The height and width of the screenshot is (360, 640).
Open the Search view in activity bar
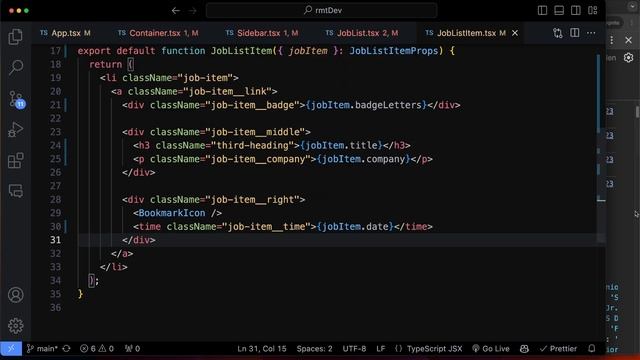(16, 67)
